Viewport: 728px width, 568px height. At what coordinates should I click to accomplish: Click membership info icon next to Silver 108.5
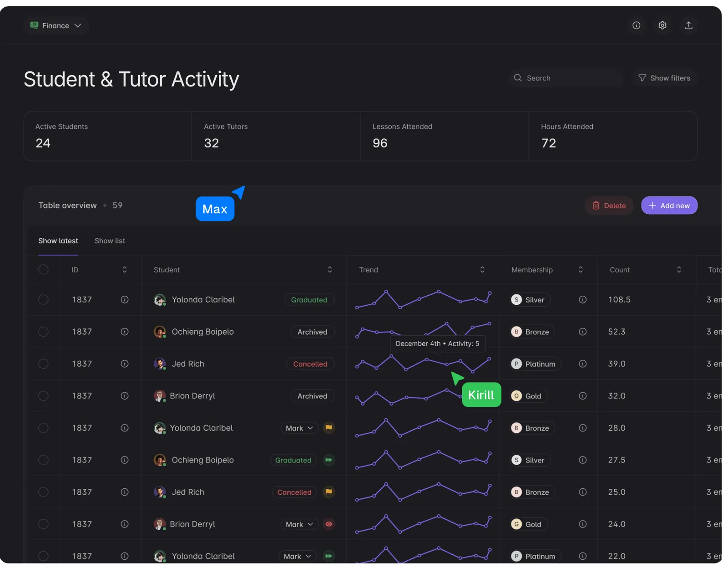582,300
